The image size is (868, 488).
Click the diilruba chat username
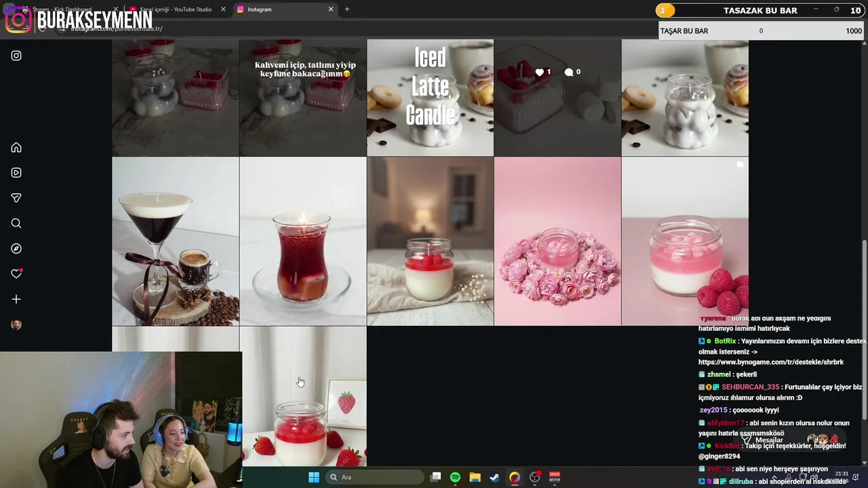click(x=741, y=482)
